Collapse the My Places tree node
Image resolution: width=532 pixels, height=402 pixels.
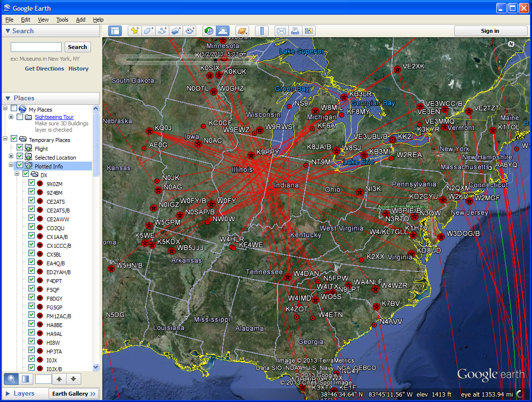[5, 108]
